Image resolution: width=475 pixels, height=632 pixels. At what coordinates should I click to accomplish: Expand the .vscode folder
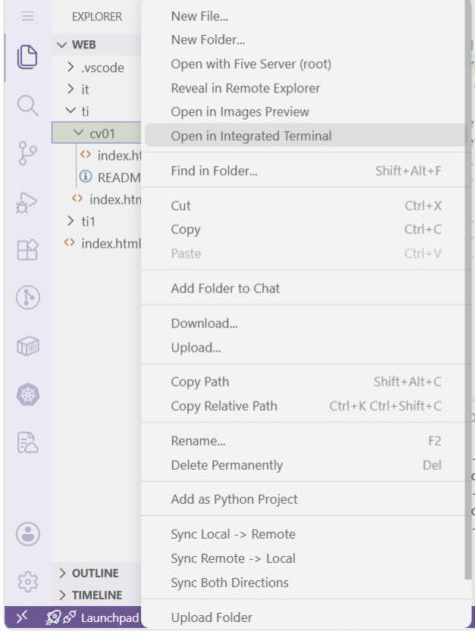(x=71, y=67)
